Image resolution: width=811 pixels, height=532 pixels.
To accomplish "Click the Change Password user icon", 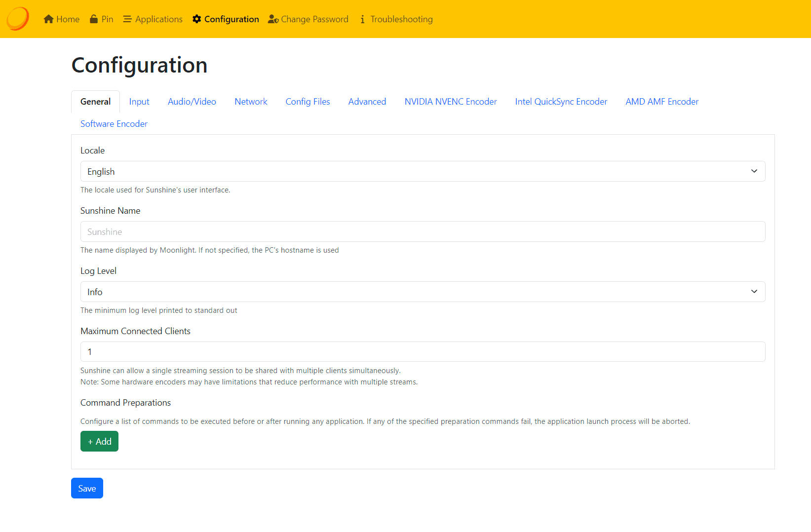I will pos(273,19).
